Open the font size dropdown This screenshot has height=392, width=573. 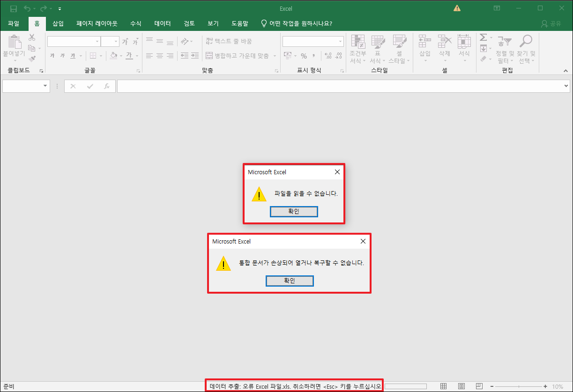[116, 42]
